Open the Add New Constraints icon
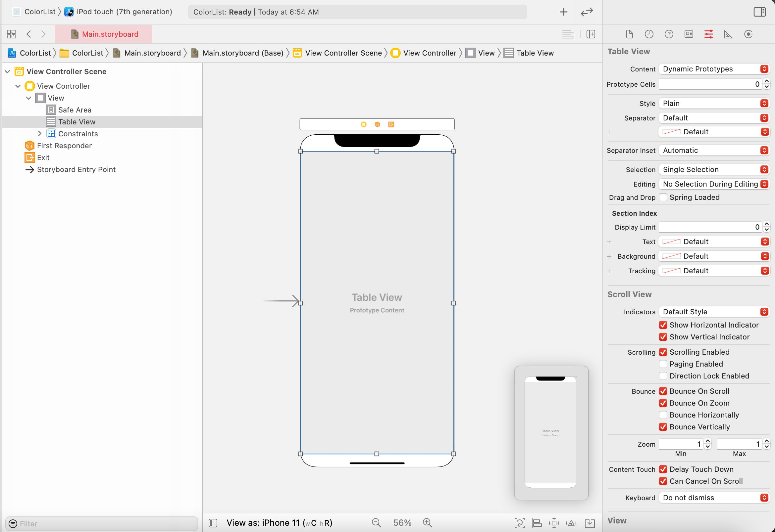775x532 pixels. click(554, 523)
